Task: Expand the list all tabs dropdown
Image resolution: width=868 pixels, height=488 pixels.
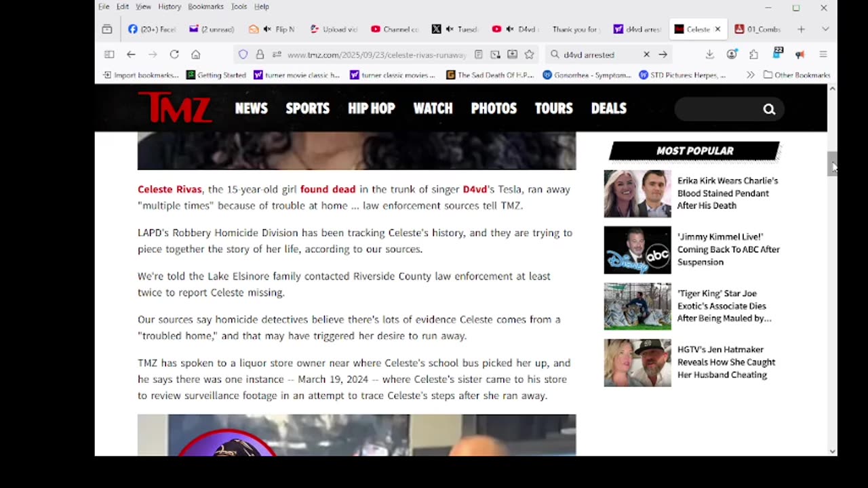Action: pyautogui.click(x=825, y=29)
